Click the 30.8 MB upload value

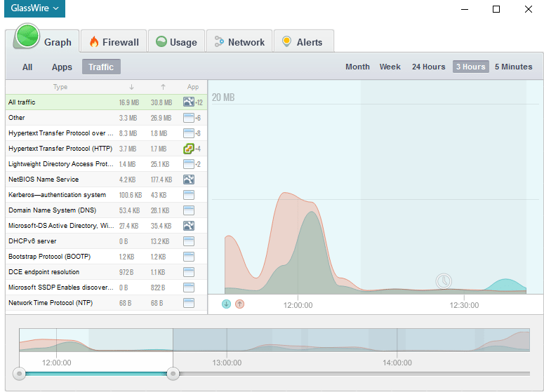161,102
